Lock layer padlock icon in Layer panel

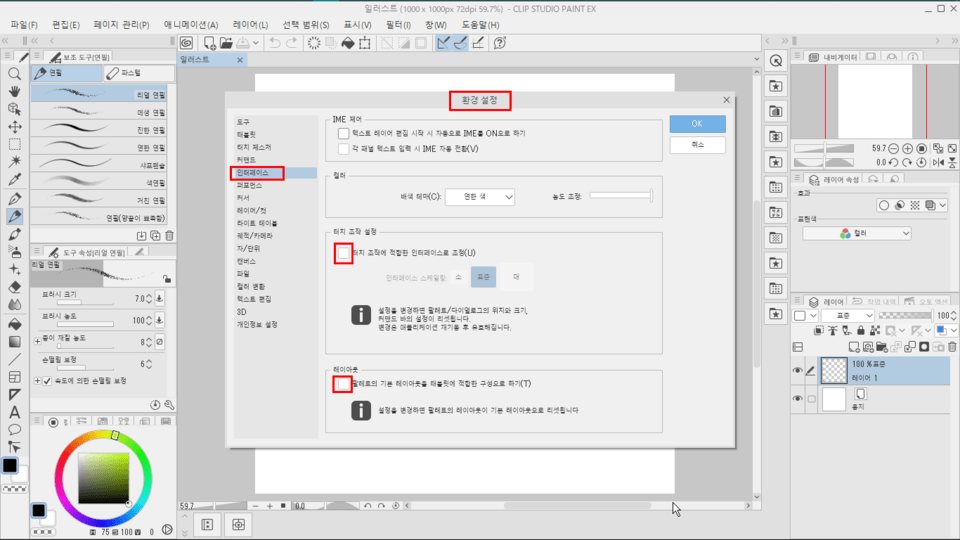pos(861,331)
